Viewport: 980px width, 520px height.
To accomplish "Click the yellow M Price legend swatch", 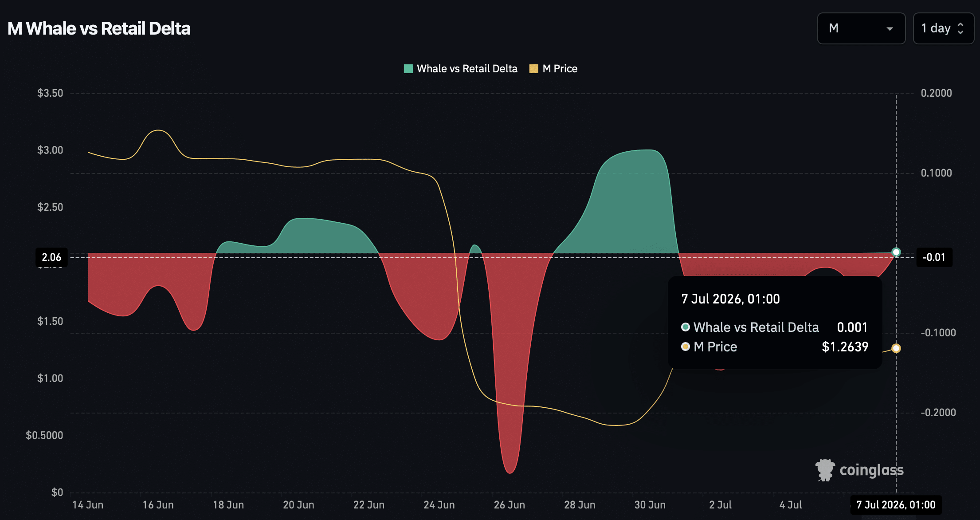I will [x=534, y=69].
